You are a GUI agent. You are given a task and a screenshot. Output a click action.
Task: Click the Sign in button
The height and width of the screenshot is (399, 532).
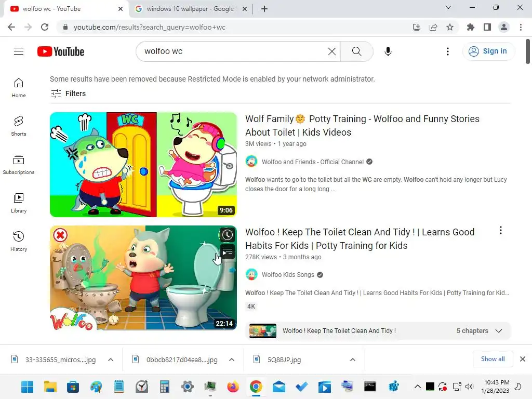coord(488,51)
